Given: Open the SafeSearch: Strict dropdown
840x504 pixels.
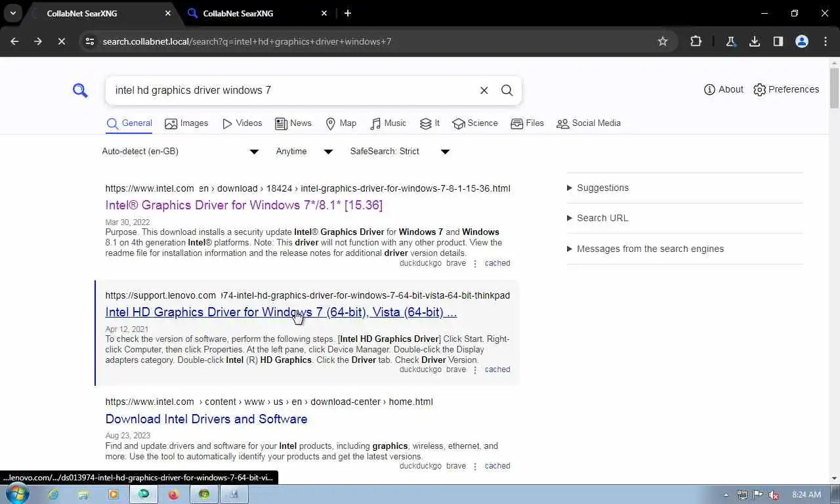Looking at the screenshot, I should [400, 152].
